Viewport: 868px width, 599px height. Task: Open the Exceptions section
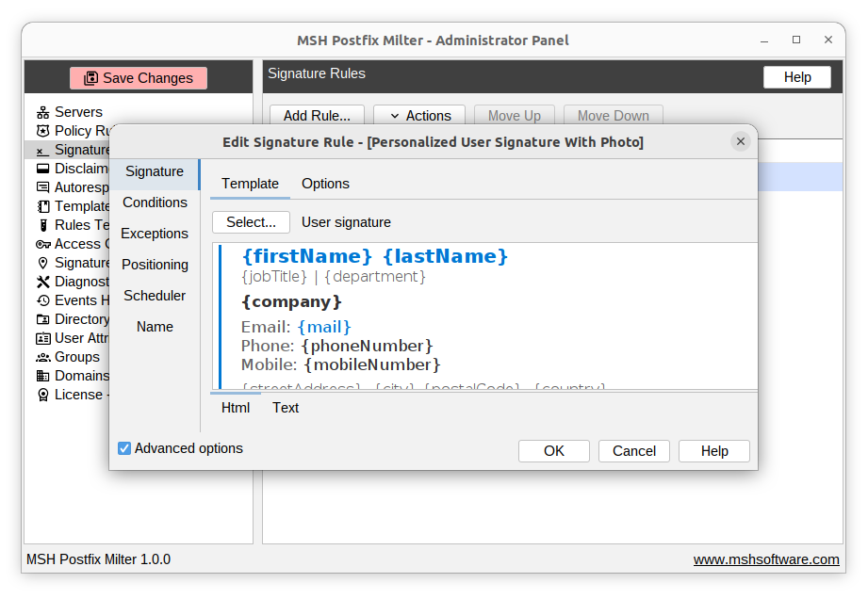(155, 234)
